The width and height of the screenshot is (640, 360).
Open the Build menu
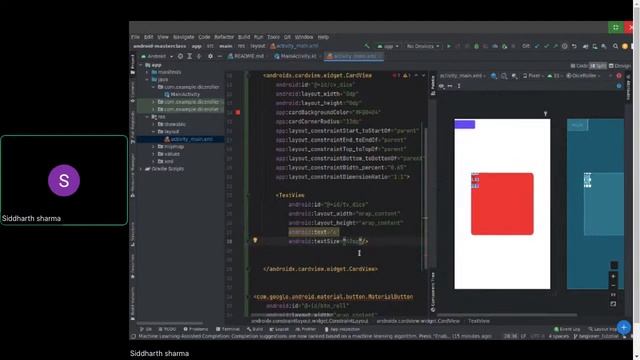(244, 37)
